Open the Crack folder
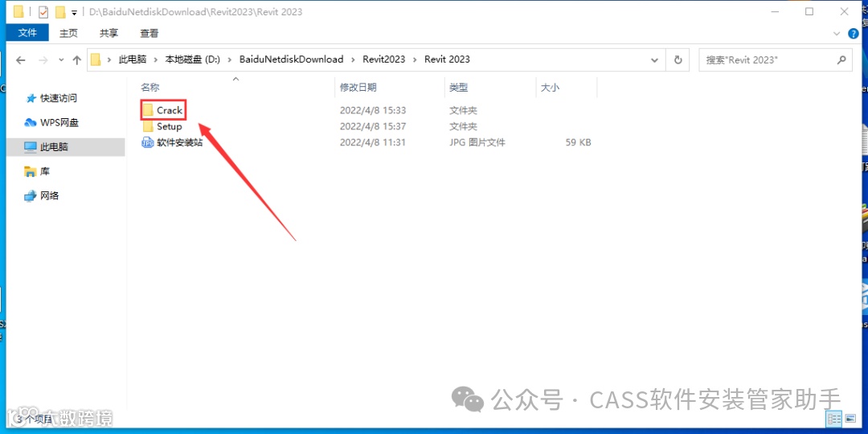 point(162,110)
